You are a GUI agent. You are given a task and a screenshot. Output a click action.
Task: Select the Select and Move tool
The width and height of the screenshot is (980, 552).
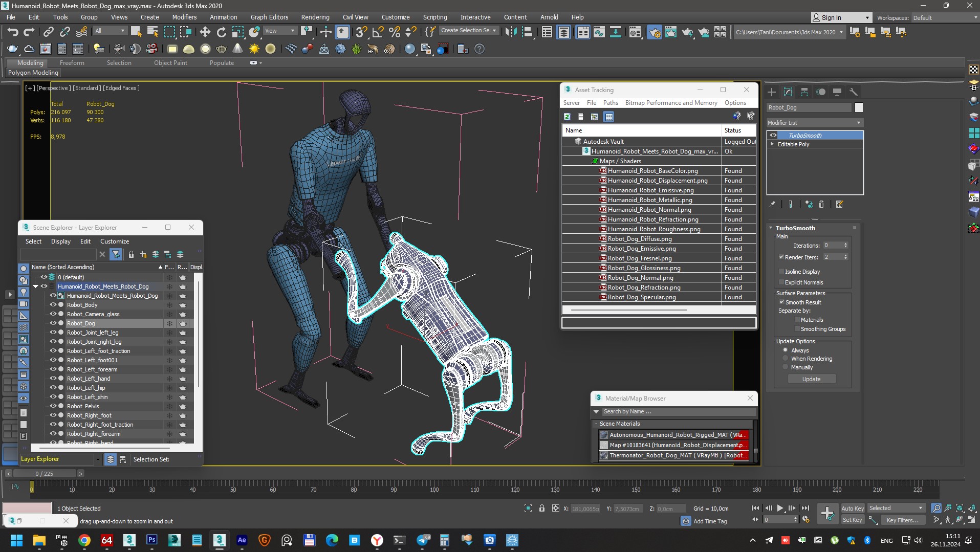click(205, 32)
